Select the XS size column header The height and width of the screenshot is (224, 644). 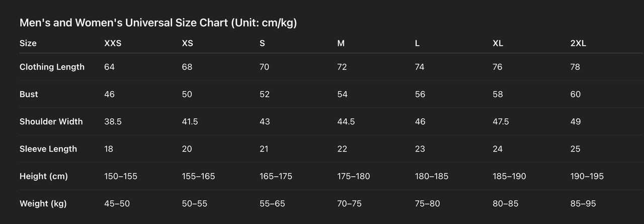(187, 43)
